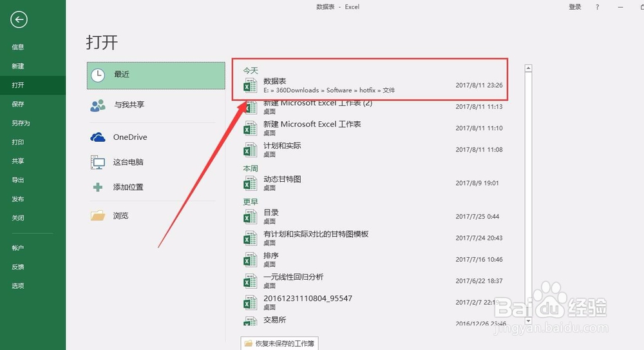
Task: Click the back arrow circle icon
Action: pos(19,19)
